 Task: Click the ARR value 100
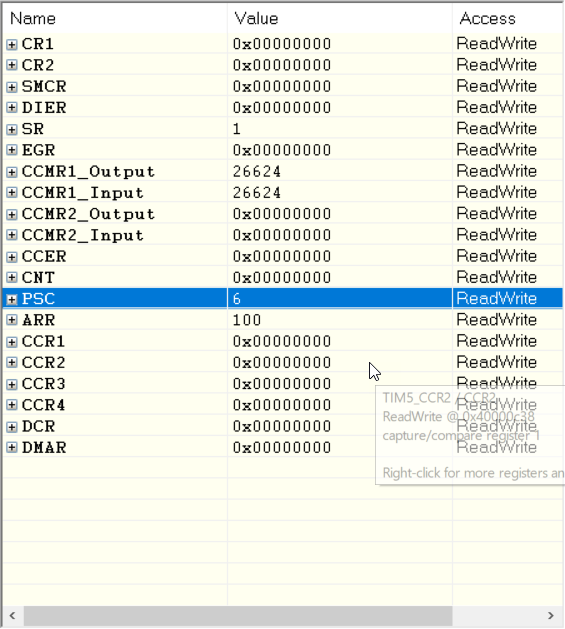tap(247, 321)
